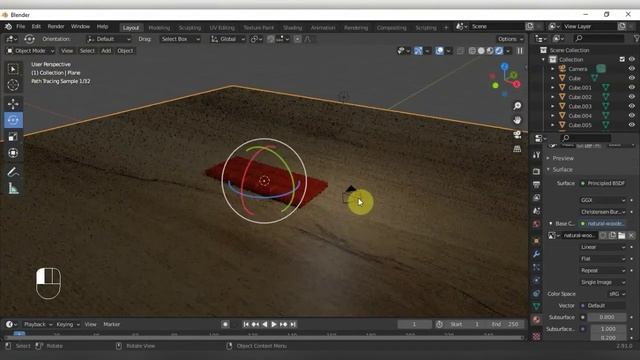Switch to solid viewport shading
This screenshot has width=640, height=360.
click(x=481, y=51)
